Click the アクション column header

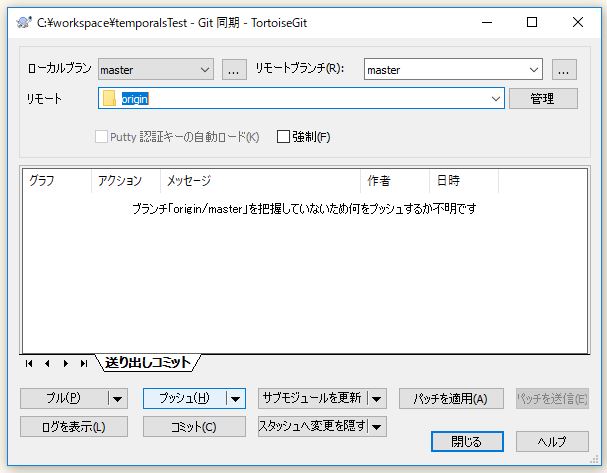(x=126, y=181)
